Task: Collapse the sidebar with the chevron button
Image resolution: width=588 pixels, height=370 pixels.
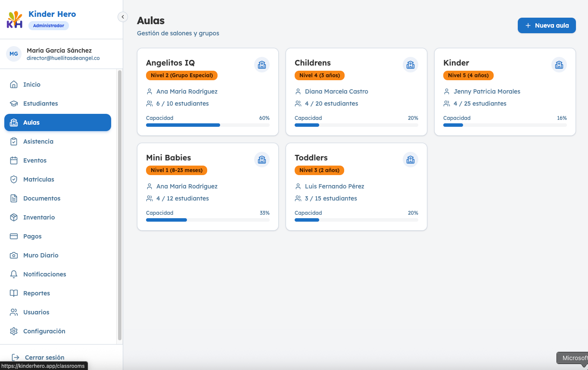Action: coord(123,17)
